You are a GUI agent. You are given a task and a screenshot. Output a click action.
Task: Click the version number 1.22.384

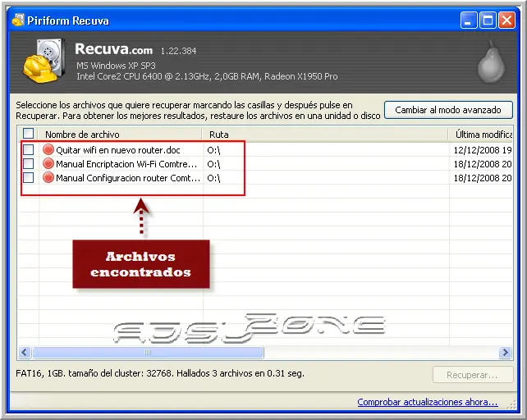pos(178,51)
